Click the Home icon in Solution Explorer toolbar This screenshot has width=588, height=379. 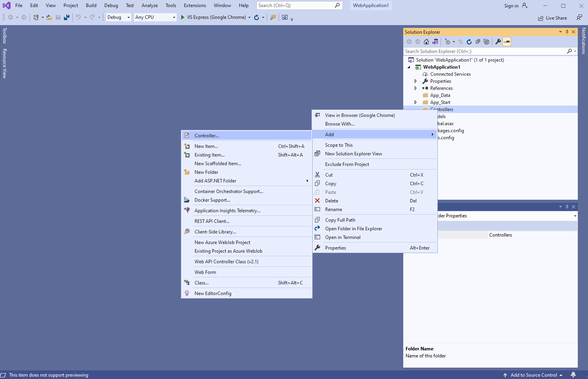(x=426, y=42)
